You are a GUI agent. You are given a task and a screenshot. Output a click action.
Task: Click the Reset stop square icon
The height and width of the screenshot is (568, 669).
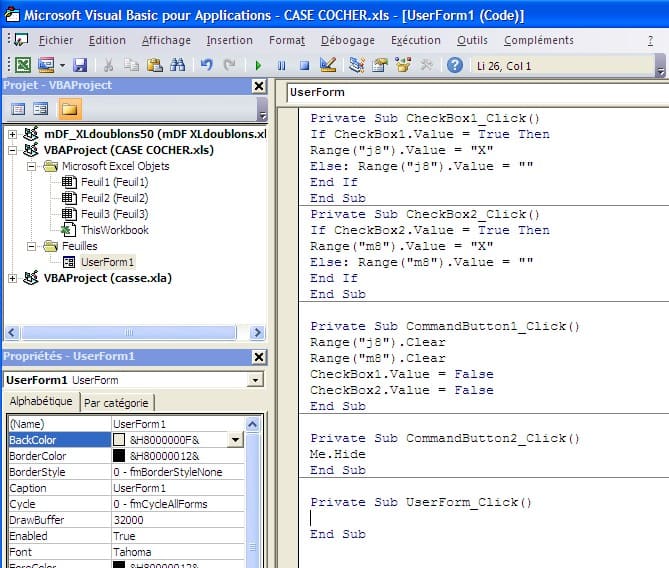point(304,65)
